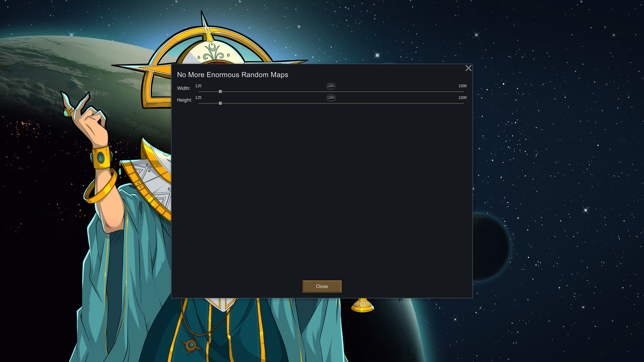
Task: Close the mod settings dialog with X icon
Action: click(x=468, y=68)
